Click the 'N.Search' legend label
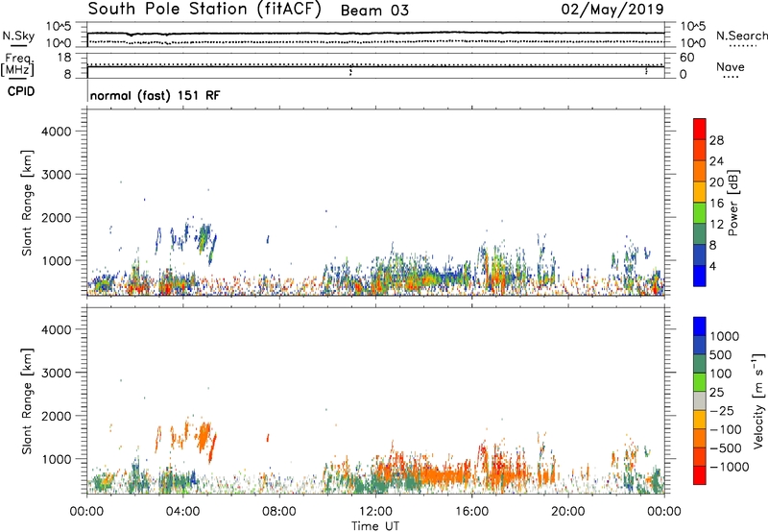This screenshot has height=532, width=768. [x=742, y=36]
